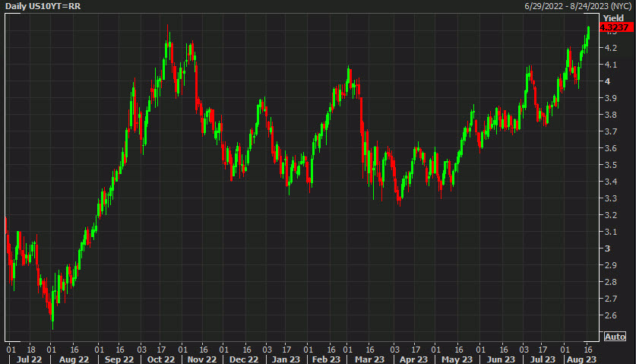This screenshot has height=364, width=636.
Task: Click the Jun 23 month label
Action: [x=501, y=359]
